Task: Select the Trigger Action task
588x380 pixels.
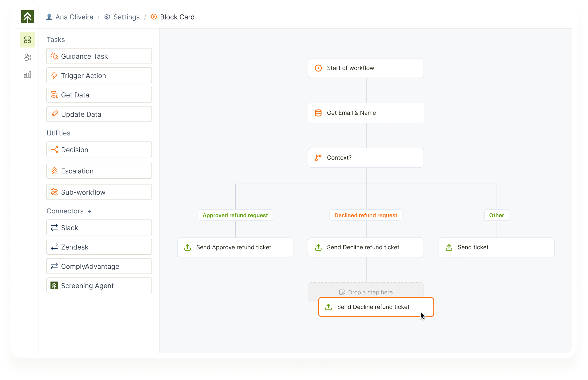Action: coord(99,76)
